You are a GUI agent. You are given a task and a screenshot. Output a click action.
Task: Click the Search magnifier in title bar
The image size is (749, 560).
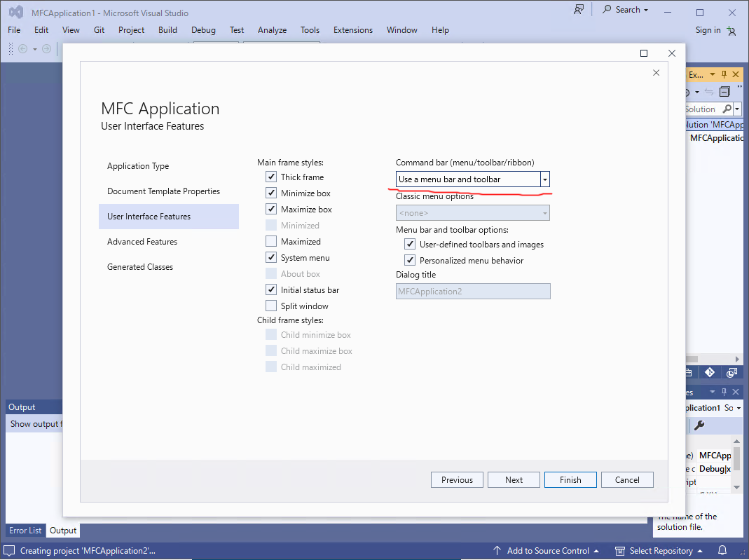[x=607, y=9]
